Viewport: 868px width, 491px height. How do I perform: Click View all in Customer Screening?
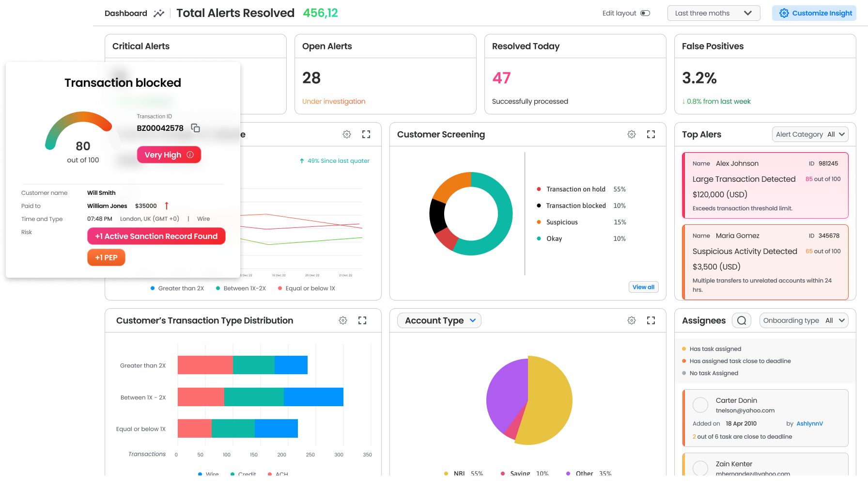643,287
